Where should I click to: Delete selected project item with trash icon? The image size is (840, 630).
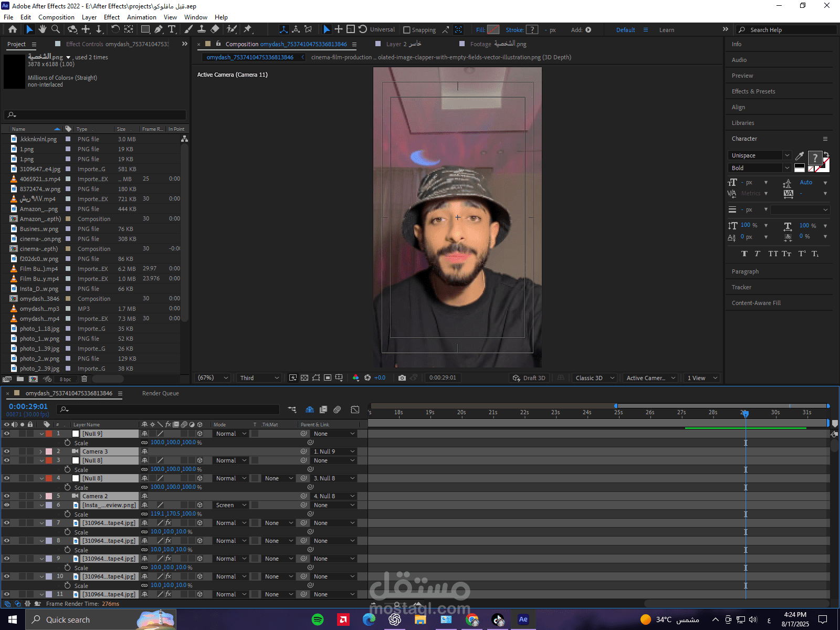[x=84, y=379]
